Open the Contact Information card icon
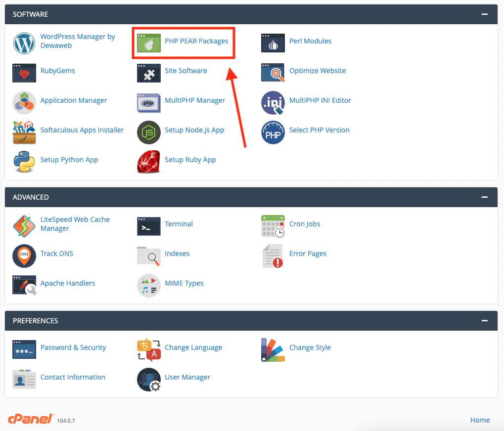This screenshot has height=431, width=504. click(24, 379)
